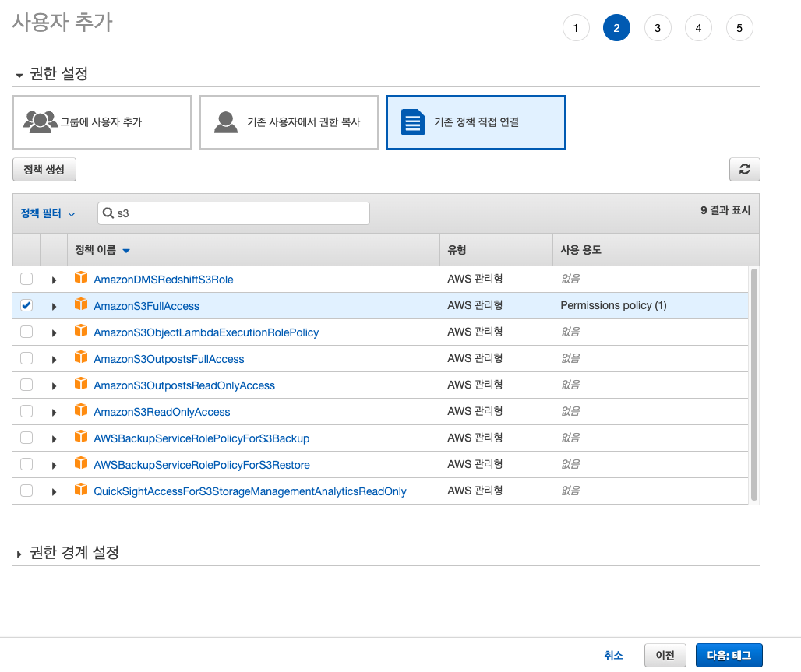
Task: Open the AmazonS3FullAccess policy link
Action: point(146,306)
